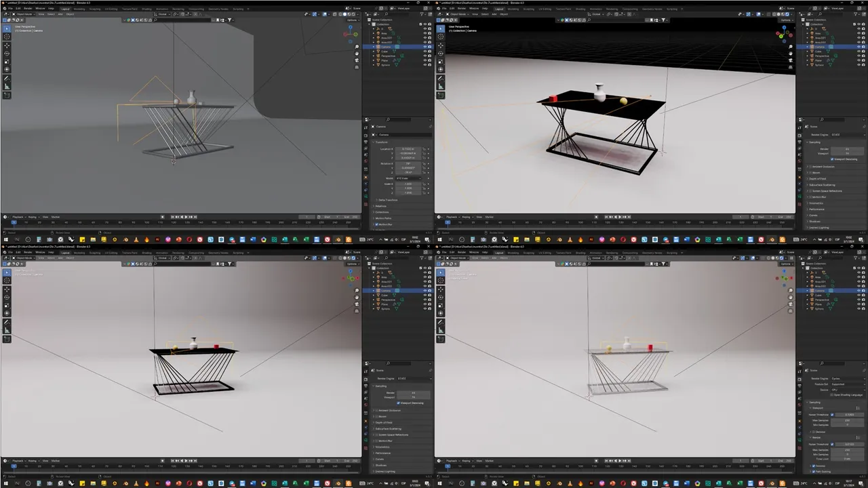Pick the Measure tool in the Cycles window
Screen dimensions: 868x488
click(441, 331)
